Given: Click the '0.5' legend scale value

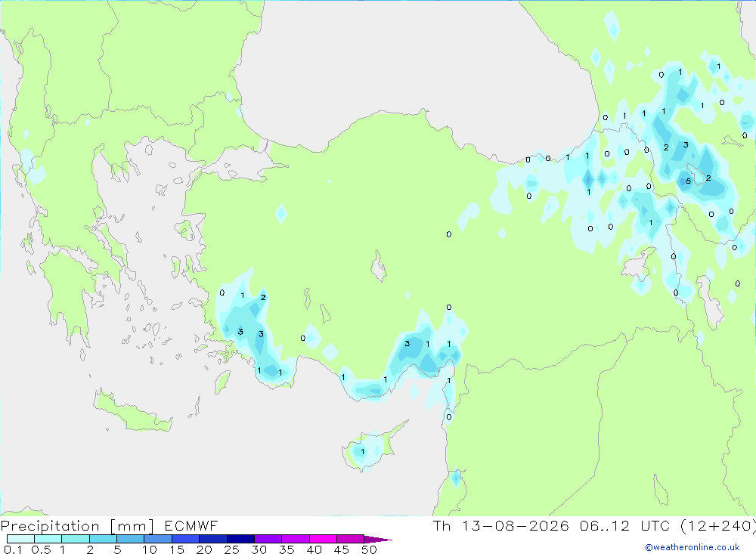Looking at the screenshot, I should pos(41,549).
